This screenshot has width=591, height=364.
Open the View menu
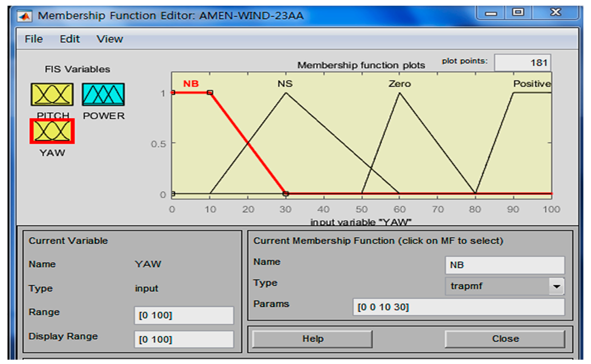click(110, 39)
